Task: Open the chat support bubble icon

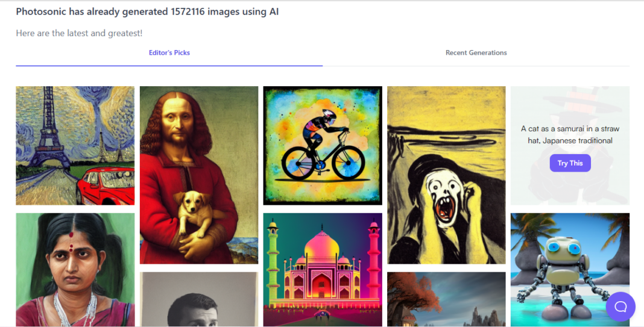Action: click(620, 307)
